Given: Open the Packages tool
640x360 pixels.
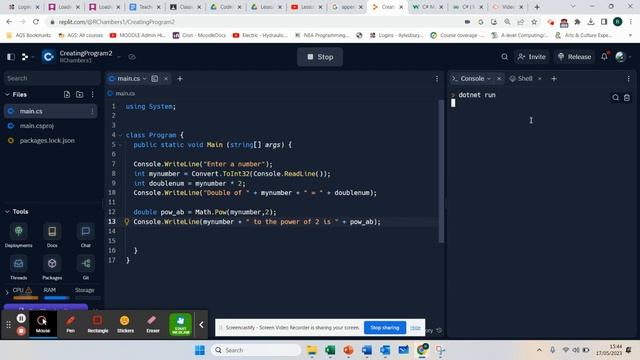Looking at the screenshot, I should coord(52,267).
